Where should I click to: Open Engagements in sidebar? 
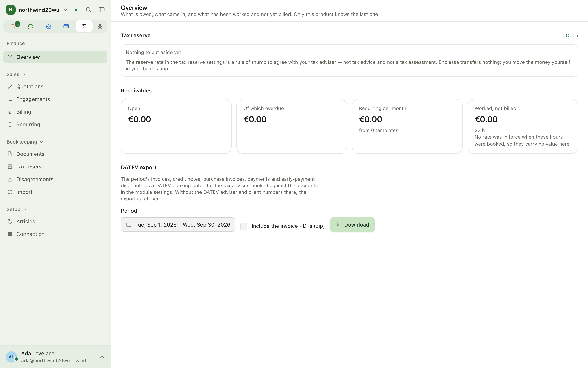[x=55, y=99]
